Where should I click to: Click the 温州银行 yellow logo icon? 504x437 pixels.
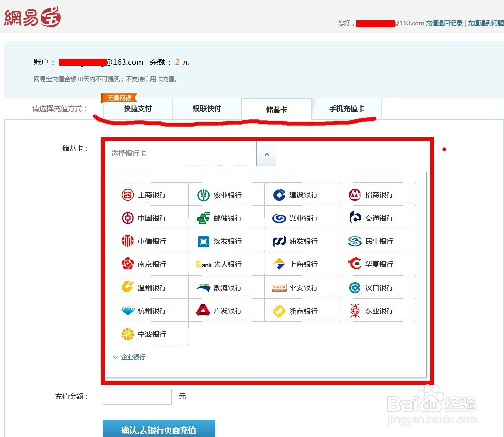[x=128, y=287]
